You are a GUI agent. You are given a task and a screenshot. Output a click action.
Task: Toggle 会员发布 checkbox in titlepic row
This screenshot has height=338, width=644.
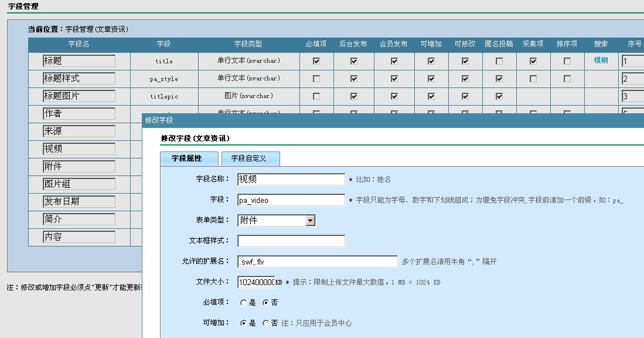(394, 96)
